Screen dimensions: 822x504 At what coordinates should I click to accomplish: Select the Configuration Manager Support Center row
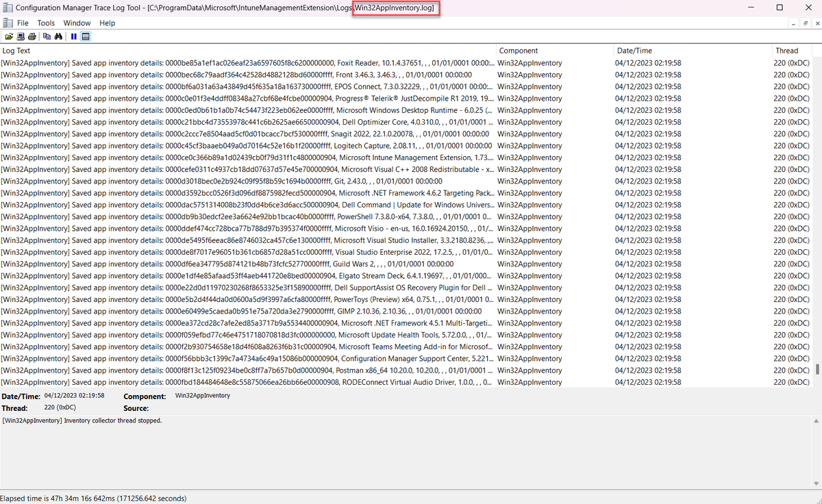click(x=407, y=358)
